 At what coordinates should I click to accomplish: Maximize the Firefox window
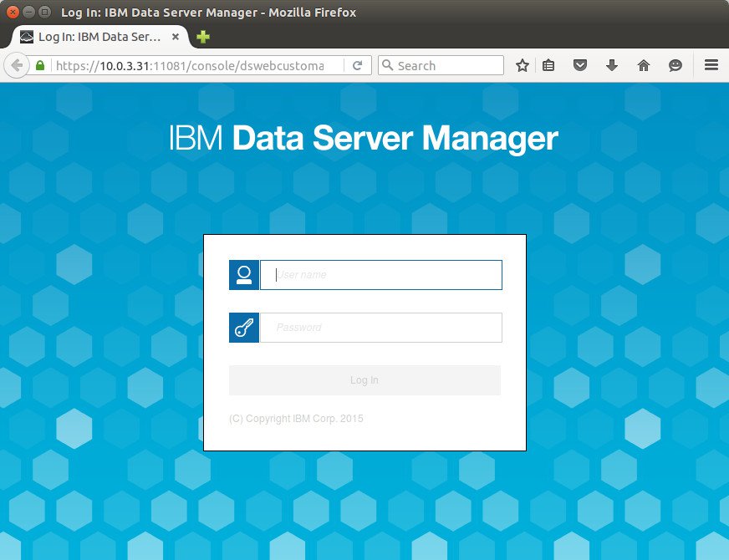(44, 12)
